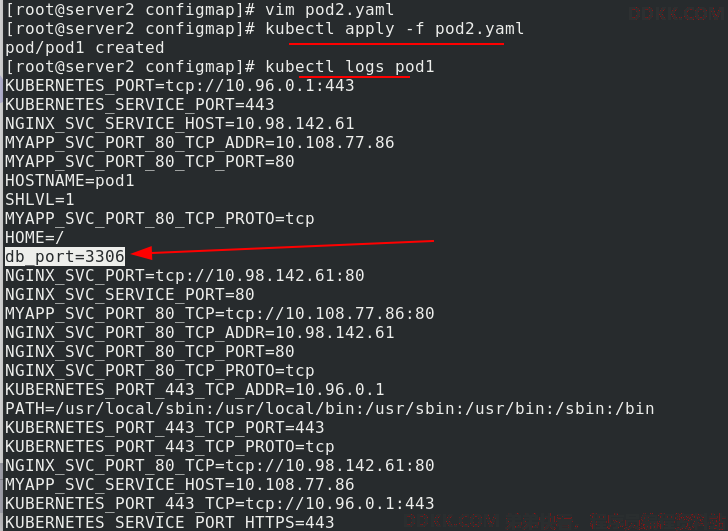The height and width of the screenshot is (531, 728).
Task: Click the MYAPP_SVC_PORT_80_TCP_ADDR line
Action: [200, 142]
